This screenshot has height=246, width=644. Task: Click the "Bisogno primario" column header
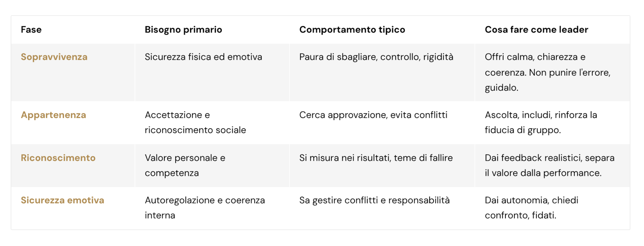coord(183,30)
